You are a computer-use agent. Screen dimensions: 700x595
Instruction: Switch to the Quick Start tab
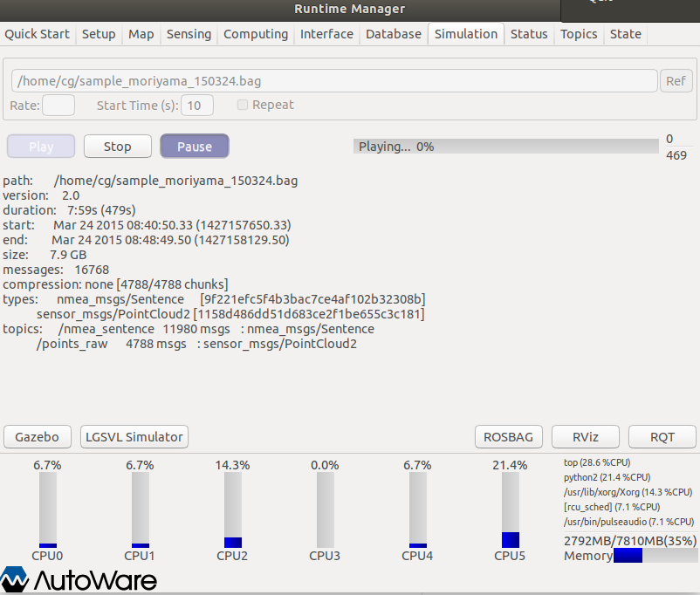click(x=37, y=34)
